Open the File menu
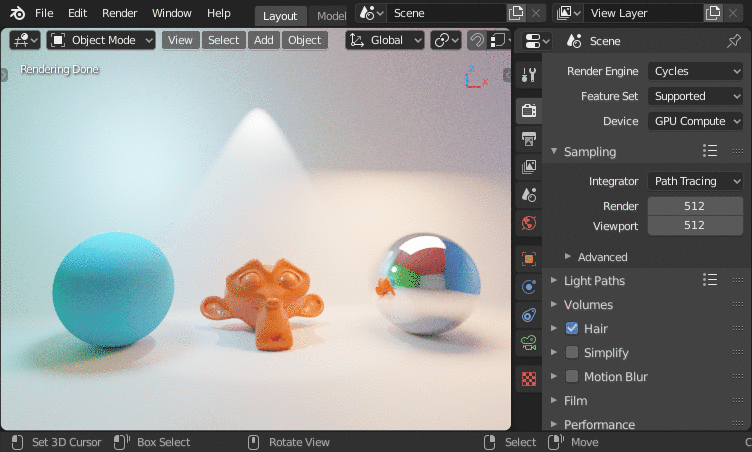Image resolution: width=752 pixels, height=452 pixels. [x=44, y=13]
